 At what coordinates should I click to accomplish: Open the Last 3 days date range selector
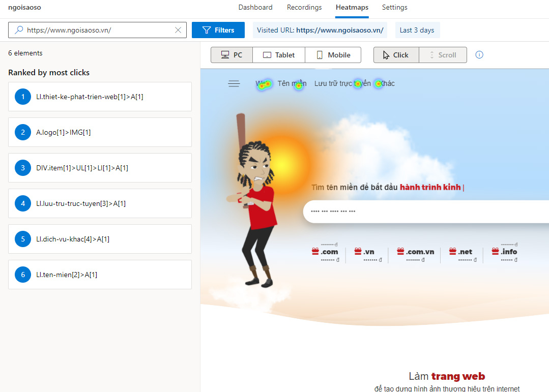pyautogui.click(x=417, y=30)
